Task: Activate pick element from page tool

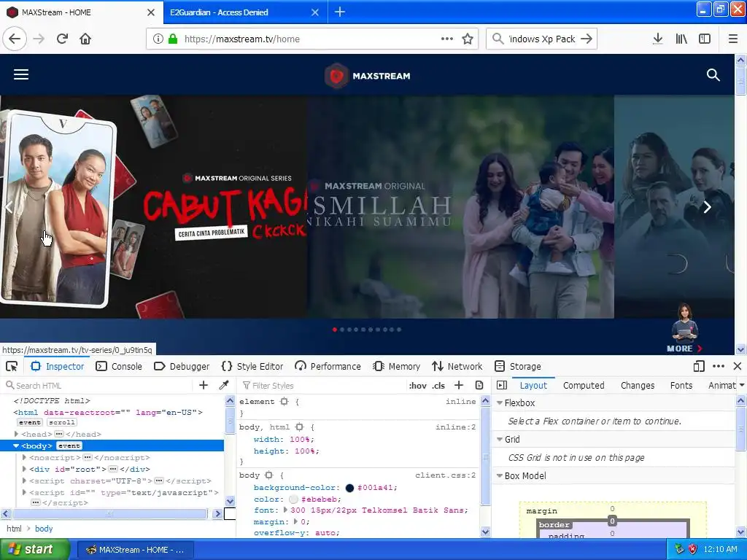Action: tap(12, 366)
